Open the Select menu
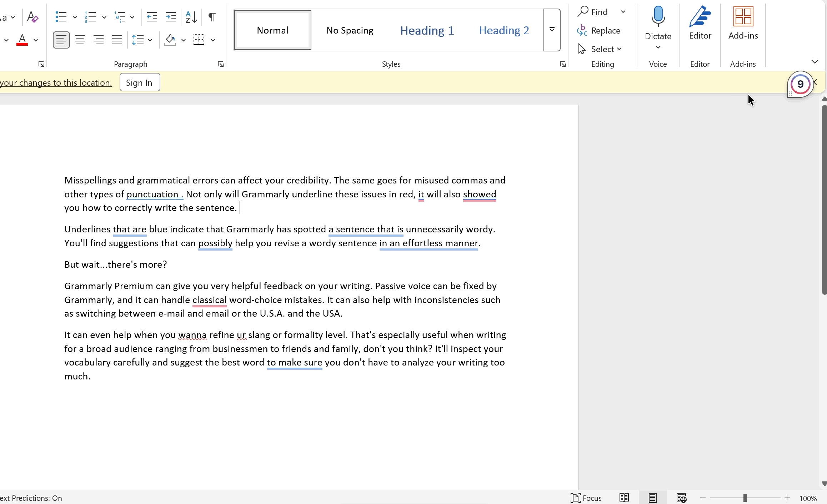 click(600, 49)
